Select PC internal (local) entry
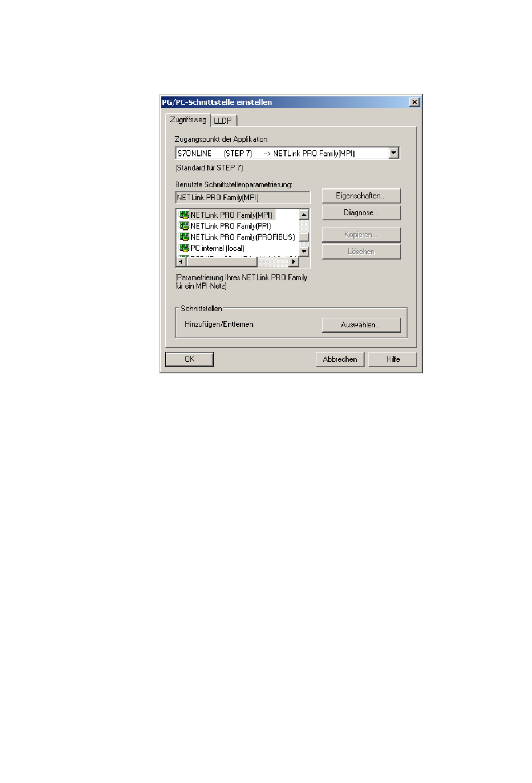Image resolution: width=532 pixels, height=783 pixels. (217, 248)
